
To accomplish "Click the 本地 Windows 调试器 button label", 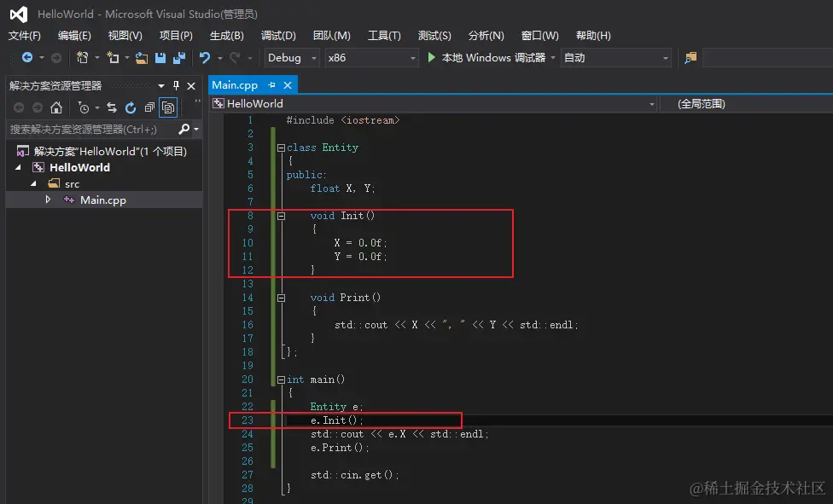I will 493,57.
